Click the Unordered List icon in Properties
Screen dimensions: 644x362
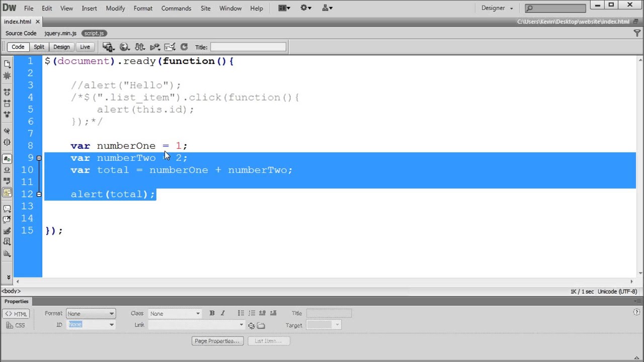[241, 313]
